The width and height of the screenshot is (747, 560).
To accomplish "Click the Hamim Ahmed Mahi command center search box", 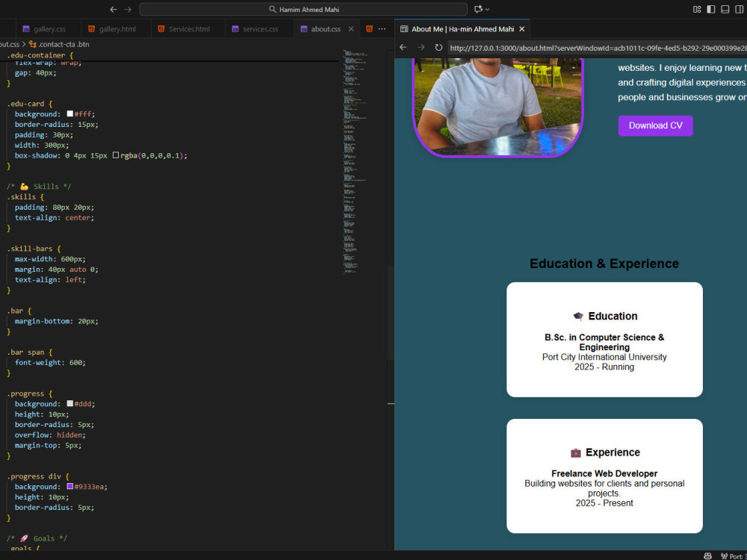I will [x=303, y=9].
